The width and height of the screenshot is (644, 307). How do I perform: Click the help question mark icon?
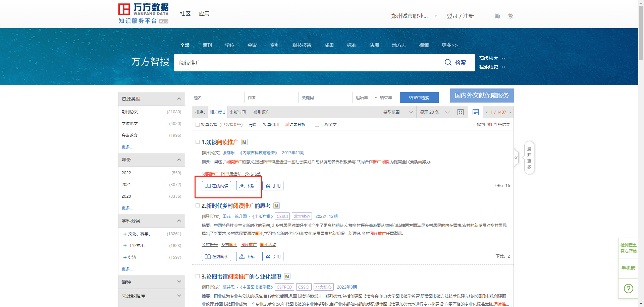point(628,288)
